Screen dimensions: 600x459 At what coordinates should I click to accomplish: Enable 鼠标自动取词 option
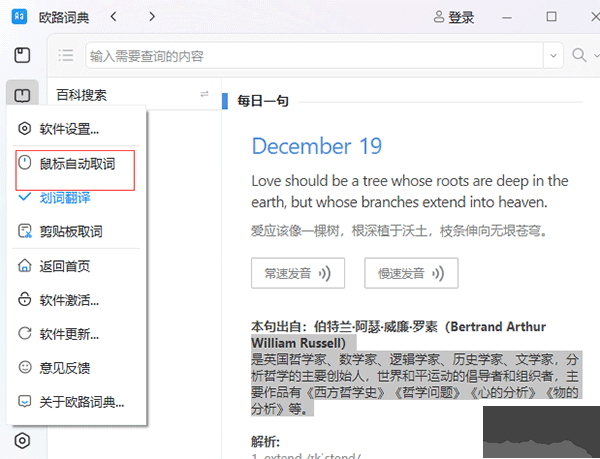77,164
